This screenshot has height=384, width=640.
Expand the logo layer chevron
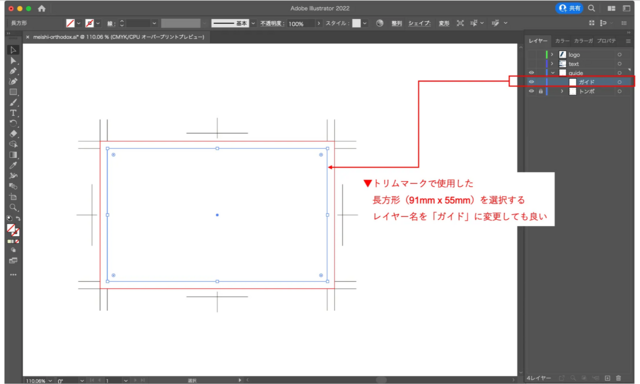click(552, 54)
